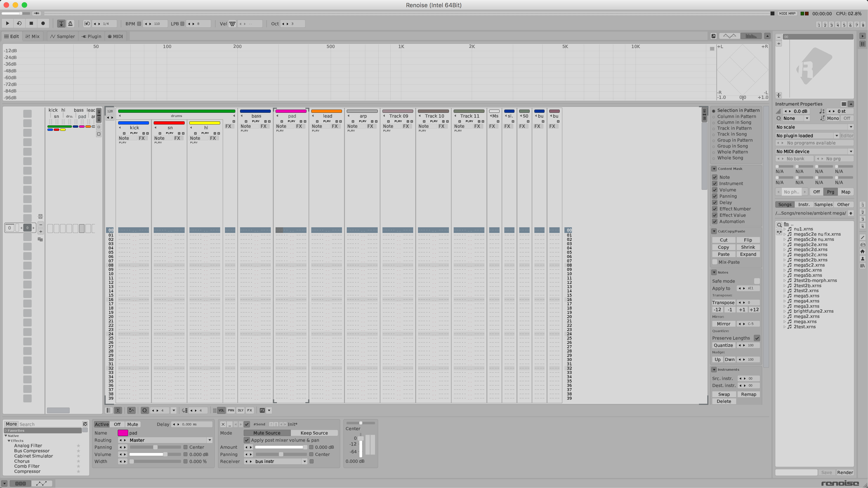
Task: Minimize the #Send device
Action: [230, 424]
